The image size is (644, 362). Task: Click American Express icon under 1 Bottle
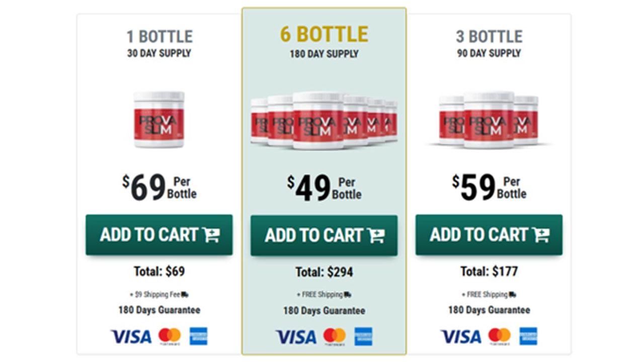(x=198, y=336)
